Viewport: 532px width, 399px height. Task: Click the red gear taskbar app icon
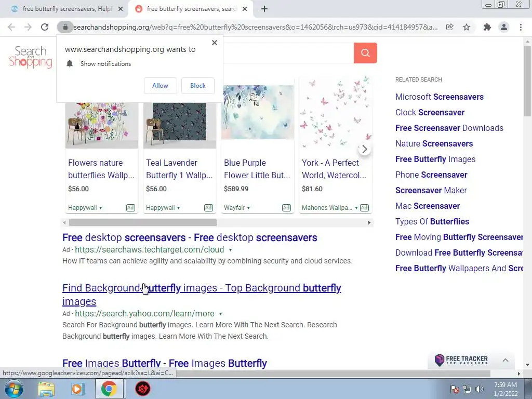(x=143, y=389)
